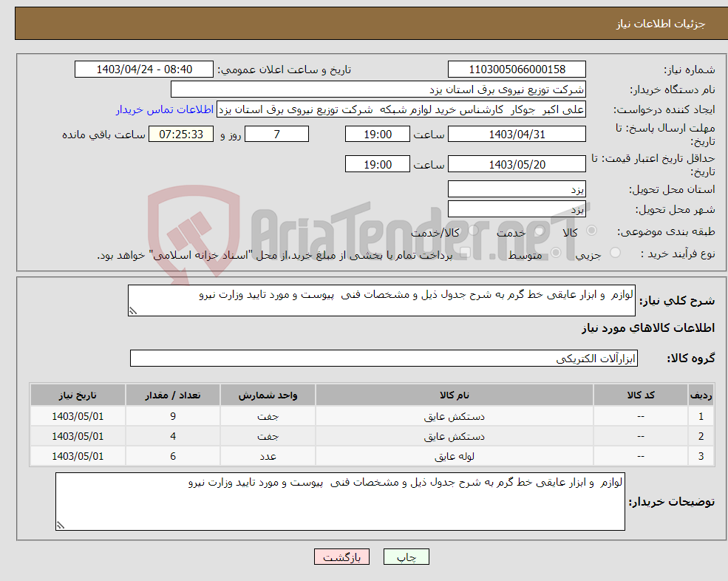Click the نام کالا column header

[x=454, y=395]
